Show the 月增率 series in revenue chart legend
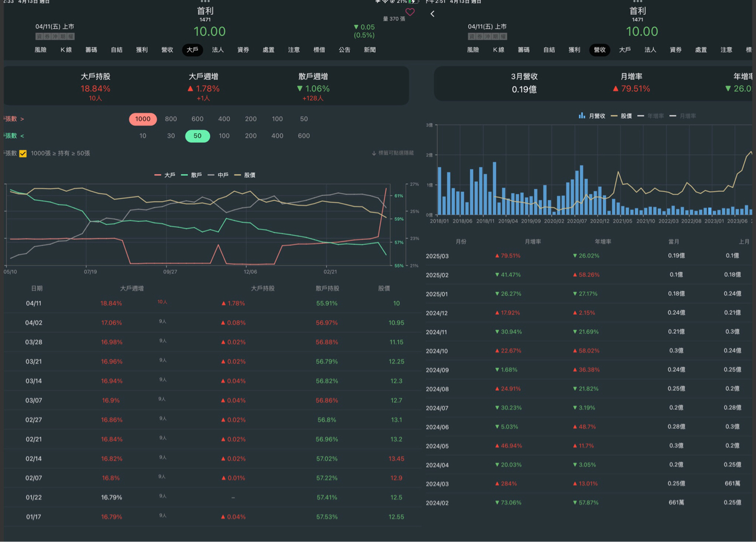 coord(682,116)
